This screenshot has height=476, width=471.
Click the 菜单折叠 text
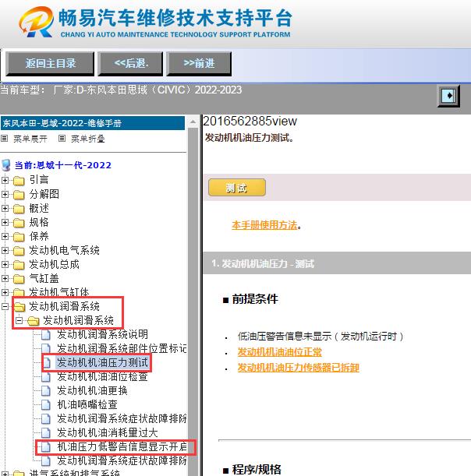[x=88, y=139]
